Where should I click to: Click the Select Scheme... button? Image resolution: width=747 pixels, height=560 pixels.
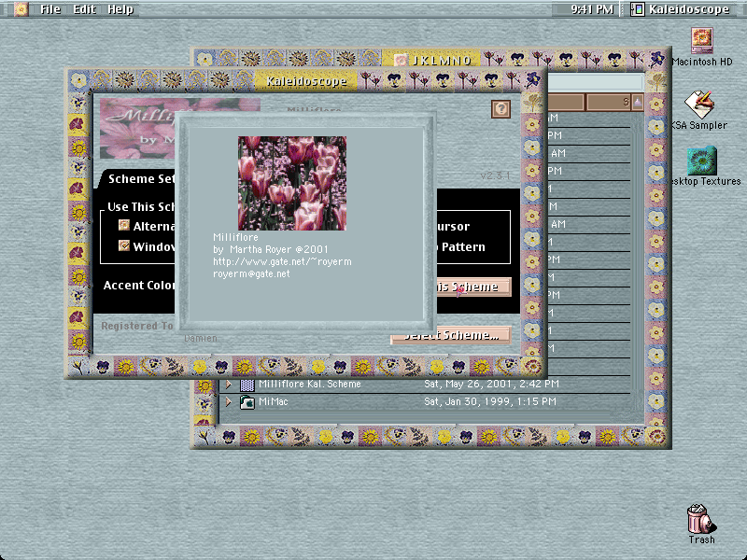tap(450, 335)
